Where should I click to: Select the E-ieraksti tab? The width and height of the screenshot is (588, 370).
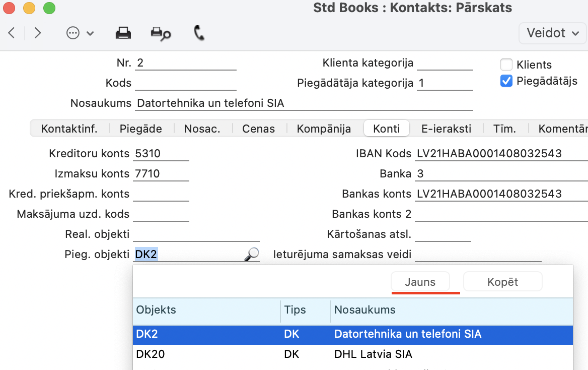[446, 129]
